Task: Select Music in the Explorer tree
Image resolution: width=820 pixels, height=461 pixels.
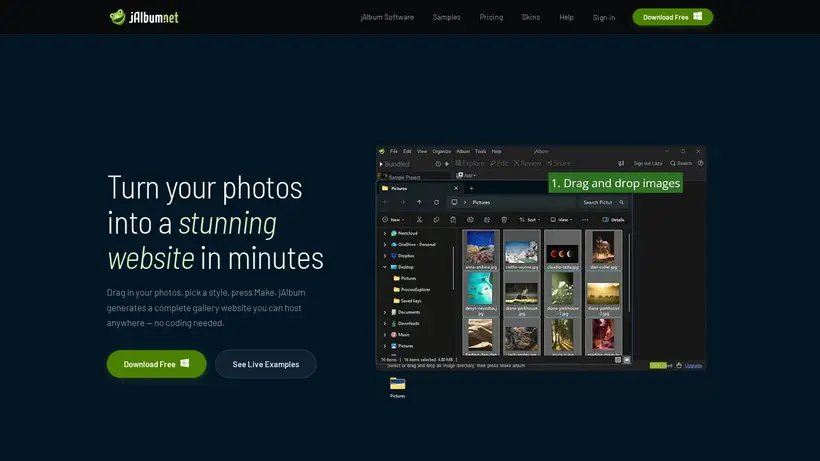Action: click(x=400, y=335)
